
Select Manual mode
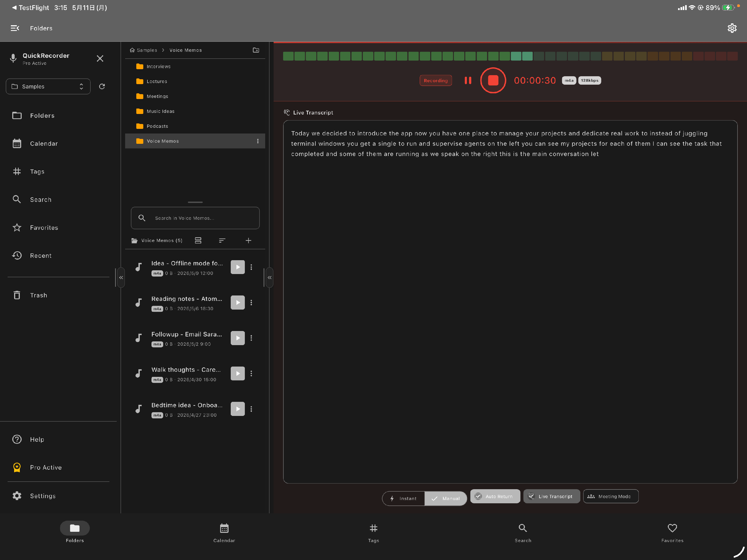coord(446,498)
